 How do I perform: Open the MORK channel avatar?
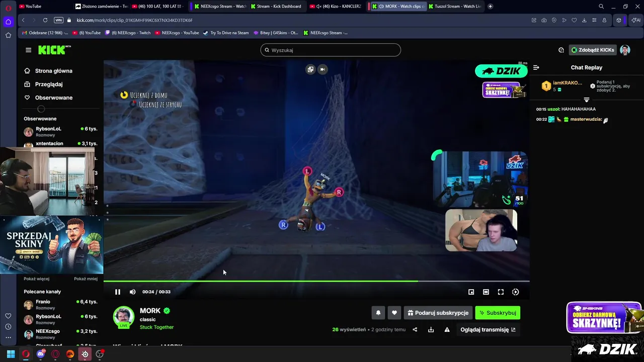click(x=123, y=317)
